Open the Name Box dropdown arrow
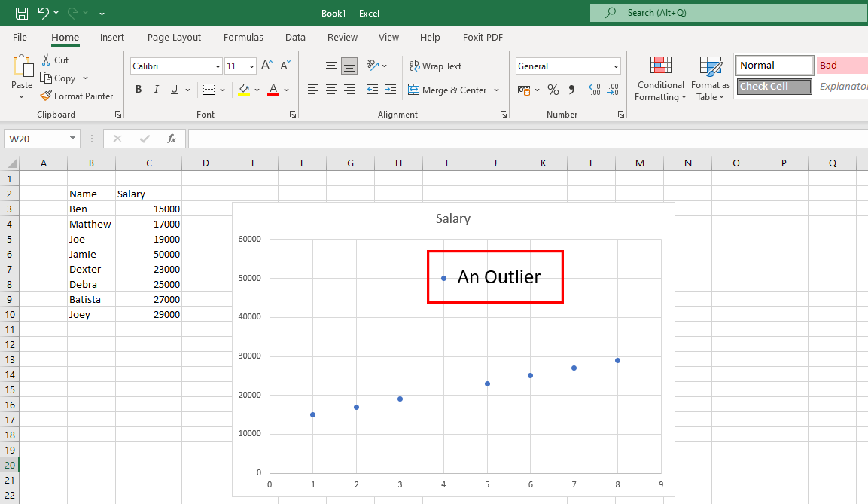Screen dimensions: 868x504 pyautogui.click(x=73, y=139)
